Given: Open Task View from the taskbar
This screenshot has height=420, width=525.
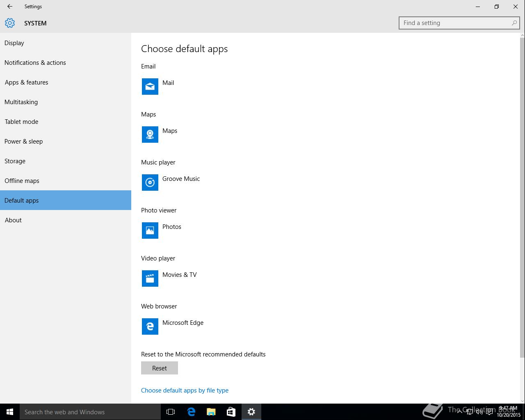Looking at the screenshot, I should point(171,412).
